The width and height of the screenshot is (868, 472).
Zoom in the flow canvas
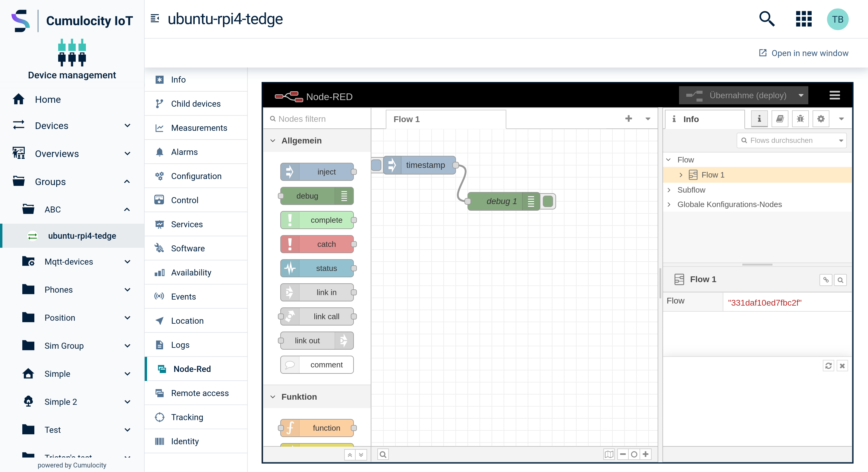pos(646,455)
